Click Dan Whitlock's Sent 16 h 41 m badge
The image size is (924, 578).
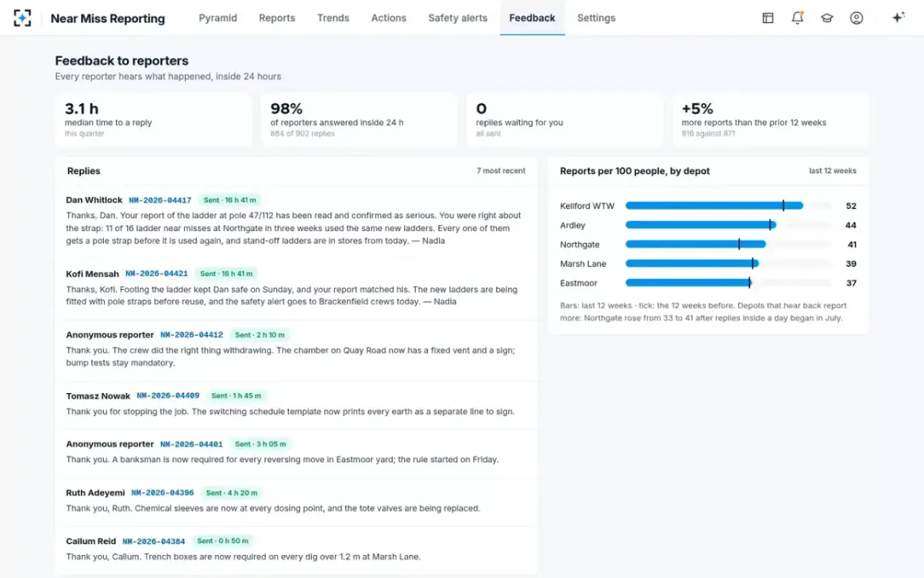point(230,200)
